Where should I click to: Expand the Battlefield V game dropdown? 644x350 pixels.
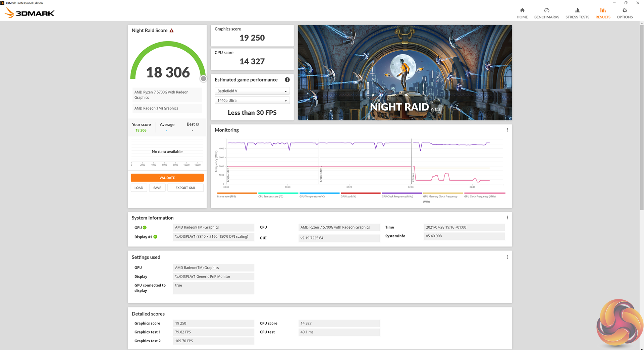(252, 91)
